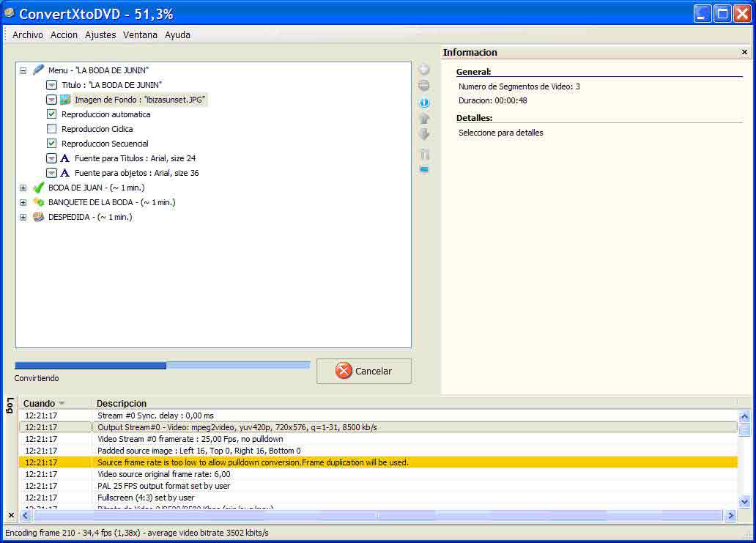Click the small blue screen icon
Image resolution: width=756 pixels, height=543 pixels.
coord(424,169)
